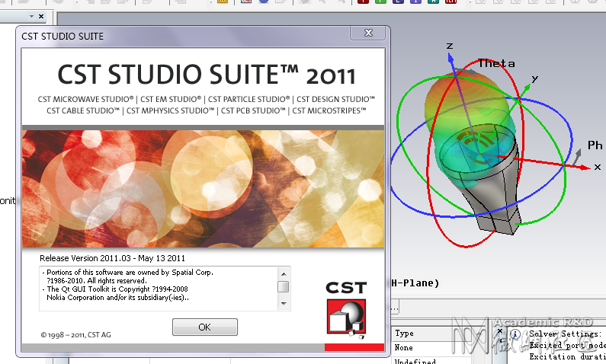Click the CST MICROWAVE STUDIO product name
This screenshot has height=364, width=606.
coord(85,99)
